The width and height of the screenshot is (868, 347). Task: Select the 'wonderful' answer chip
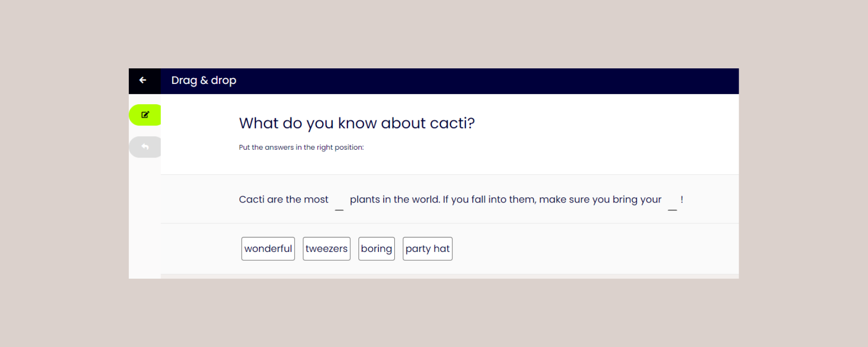tap(268, 249)
